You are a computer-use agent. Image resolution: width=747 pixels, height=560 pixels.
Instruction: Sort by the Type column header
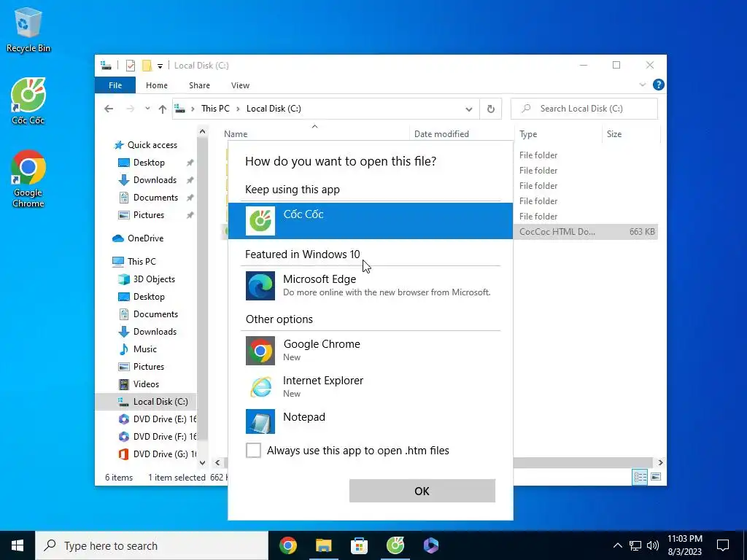click(x=558, y=134)
